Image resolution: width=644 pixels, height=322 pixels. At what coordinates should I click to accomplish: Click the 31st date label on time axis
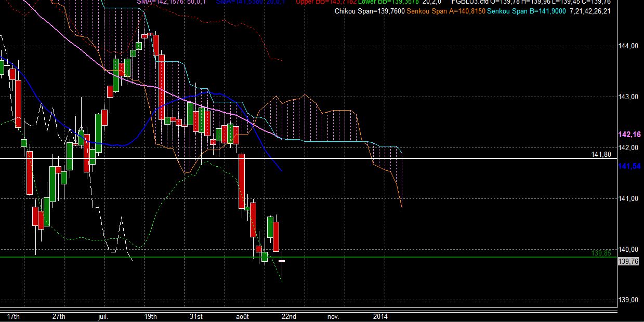[x=196, y=316]
